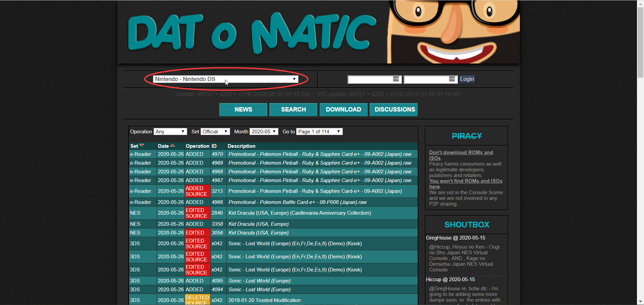Open the Go to page dropdown
Screen dimensions: 644x305
point(319,132)
